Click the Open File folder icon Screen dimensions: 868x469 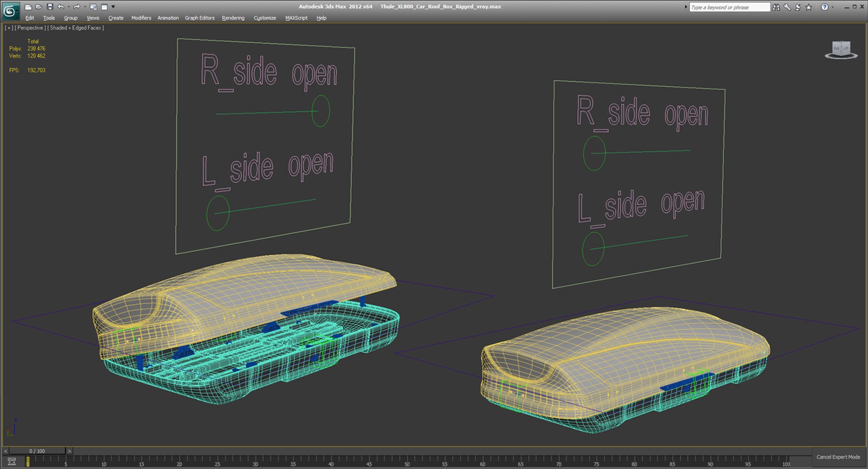39,7
